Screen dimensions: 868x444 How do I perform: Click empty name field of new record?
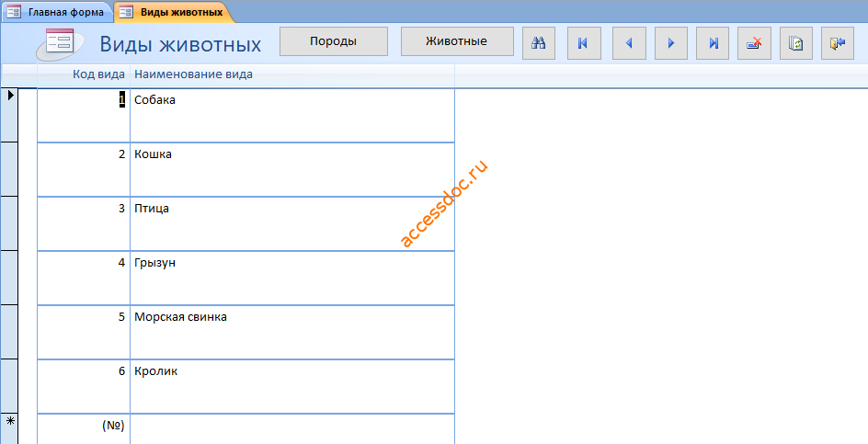coord(292,429)
